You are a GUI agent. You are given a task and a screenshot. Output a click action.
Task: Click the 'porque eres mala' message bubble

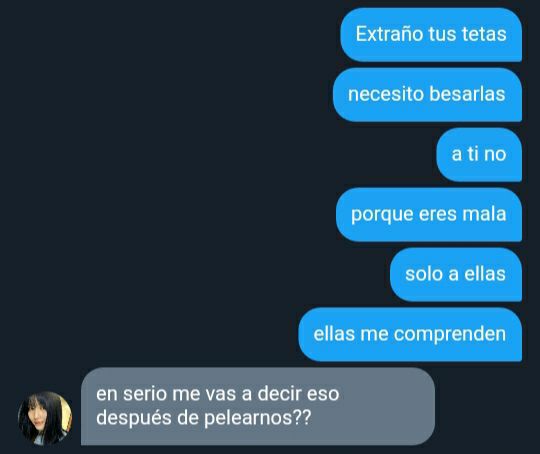pos(429,215)
